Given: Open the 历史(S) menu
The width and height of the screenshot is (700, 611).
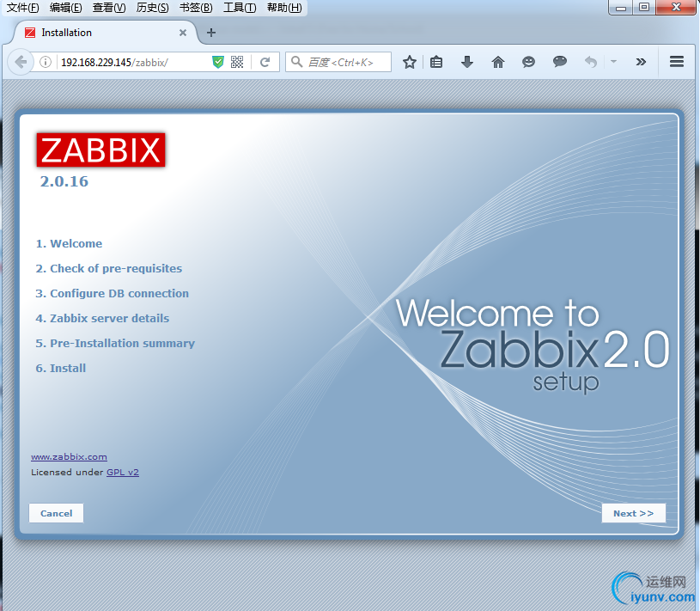Looking at the screenshot, I should pyautogui.click(x=152, y=8).
